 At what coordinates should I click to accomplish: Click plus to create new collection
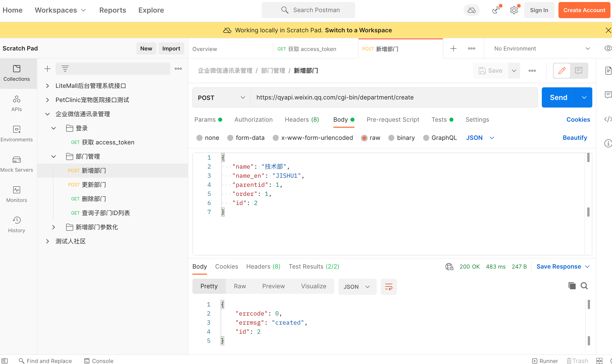point(47,69)
